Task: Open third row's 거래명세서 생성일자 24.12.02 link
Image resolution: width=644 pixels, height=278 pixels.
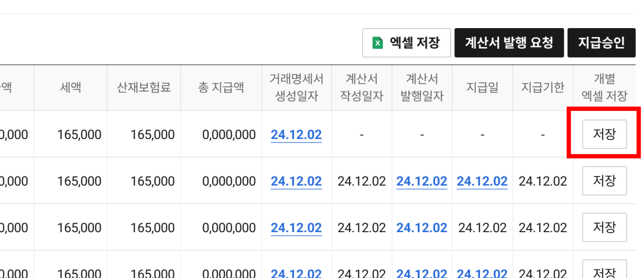Action: [296, 228]
